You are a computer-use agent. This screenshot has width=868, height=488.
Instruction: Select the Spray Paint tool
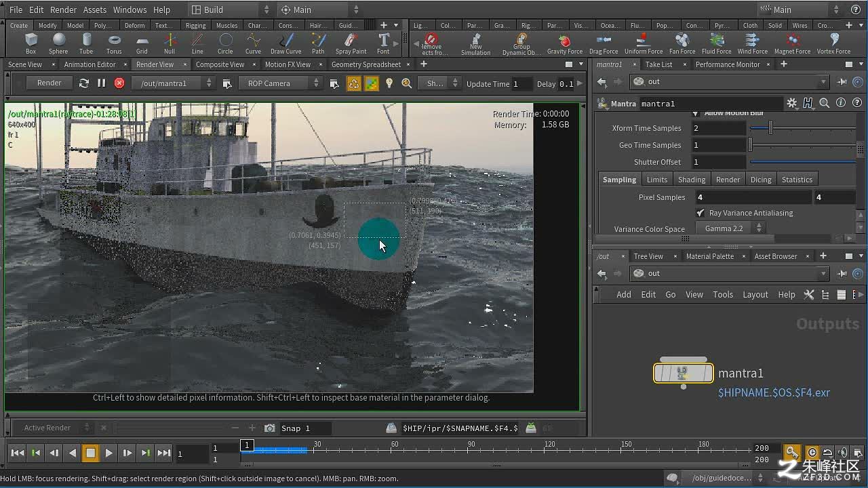(x=351, y=44)
